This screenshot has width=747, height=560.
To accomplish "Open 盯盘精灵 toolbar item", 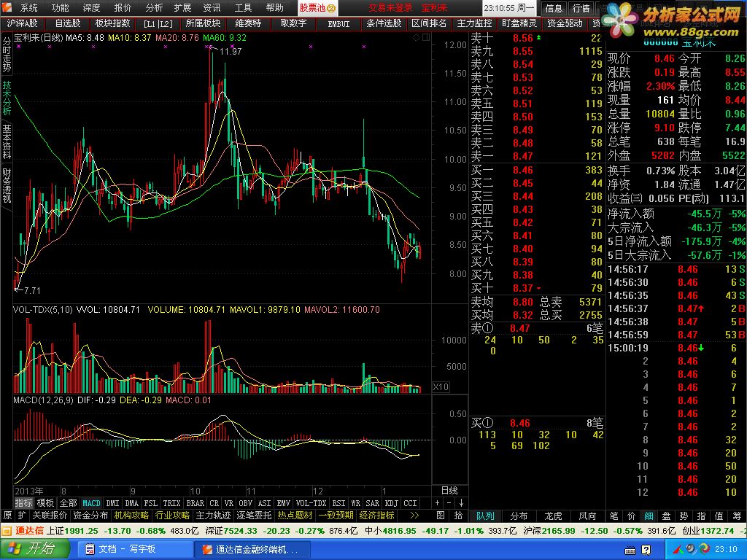I will tap(519, 23).
